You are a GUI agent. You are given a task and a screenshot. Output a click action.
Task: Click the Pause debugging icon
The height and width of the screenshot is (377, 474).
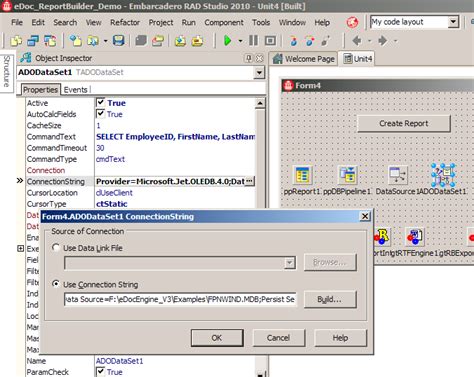[x=253, y=41]
